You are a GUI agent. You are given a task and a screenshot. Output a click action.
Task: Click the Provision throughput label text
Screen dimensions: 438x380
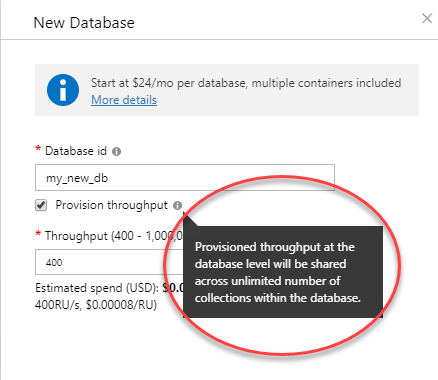point(111,205)
